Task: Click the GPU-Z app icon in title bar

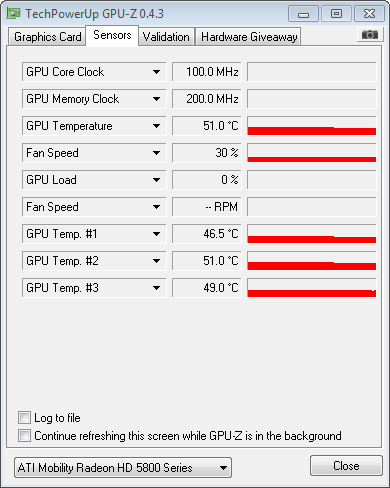Action: pos(14,14)
